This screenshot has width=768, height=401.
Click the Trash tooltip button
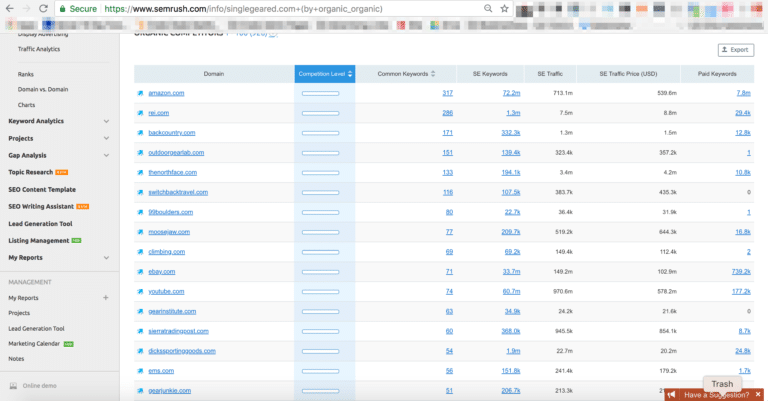pos(722,384)
